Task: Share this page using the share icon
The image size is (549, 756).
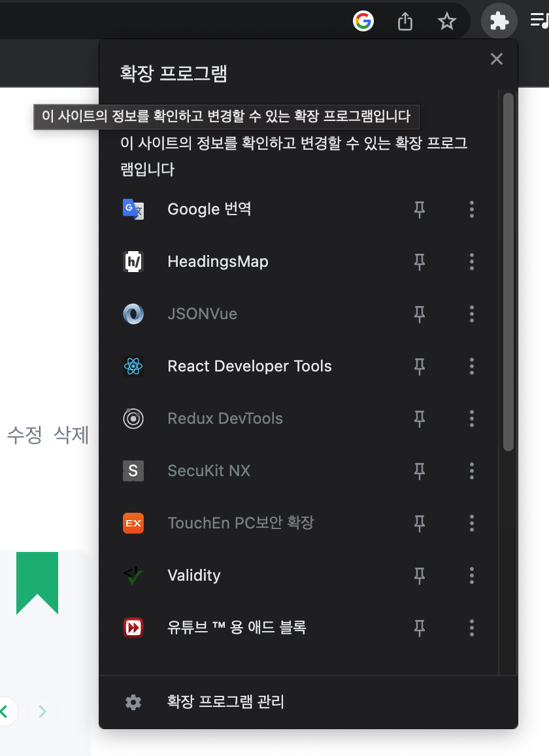Action: click(405, 21)
